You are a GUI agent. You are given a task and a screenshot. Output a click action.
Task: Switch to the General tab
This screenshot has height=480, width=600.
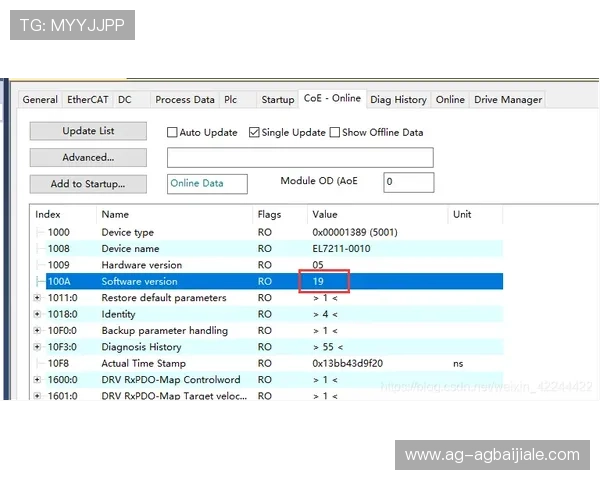(x=40, y=100)
